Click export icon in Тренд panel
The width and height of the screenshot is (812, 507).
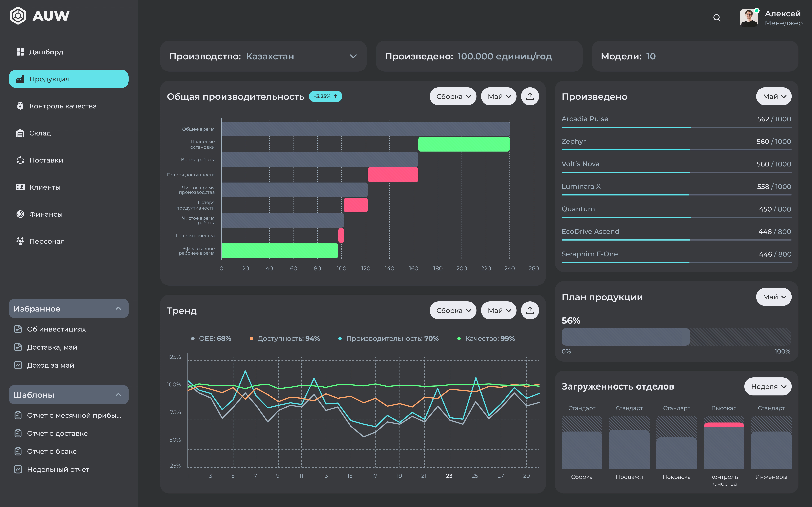[x=530, y=311]
